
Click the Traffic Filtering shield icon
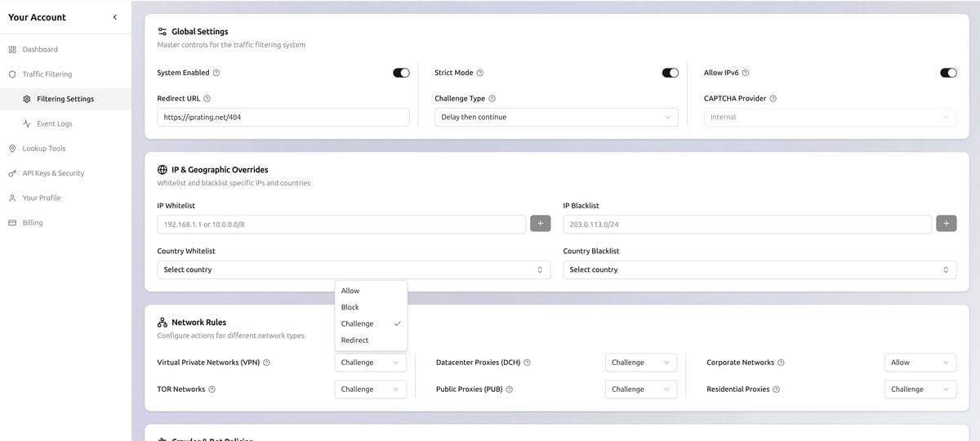pyautogui.click(x=12, y=74)
